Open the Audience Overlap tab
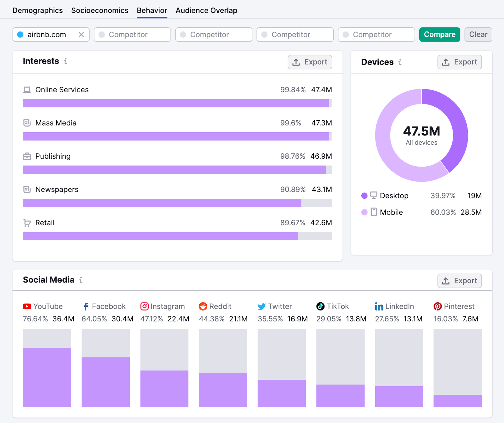Image resolution: width=504 pixels, height=423 pixels. pyautogui.click(x=206, y=10)
